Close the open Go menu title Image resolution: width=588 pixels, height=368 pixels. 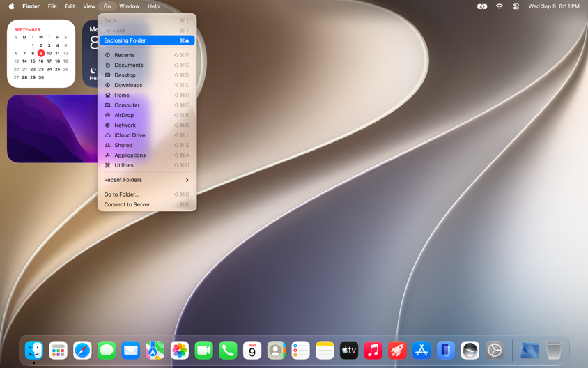point(107,6)
